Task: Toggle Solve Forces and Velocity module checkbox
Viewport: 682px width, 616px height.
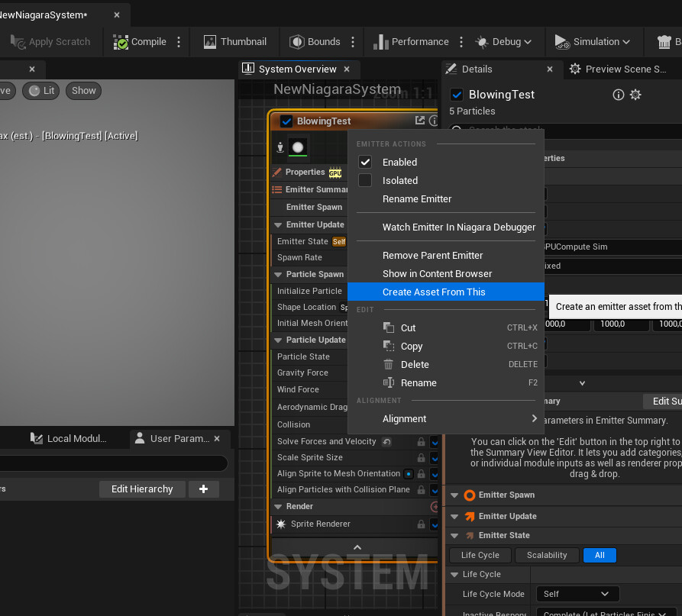Action: [x=434, y=442]
